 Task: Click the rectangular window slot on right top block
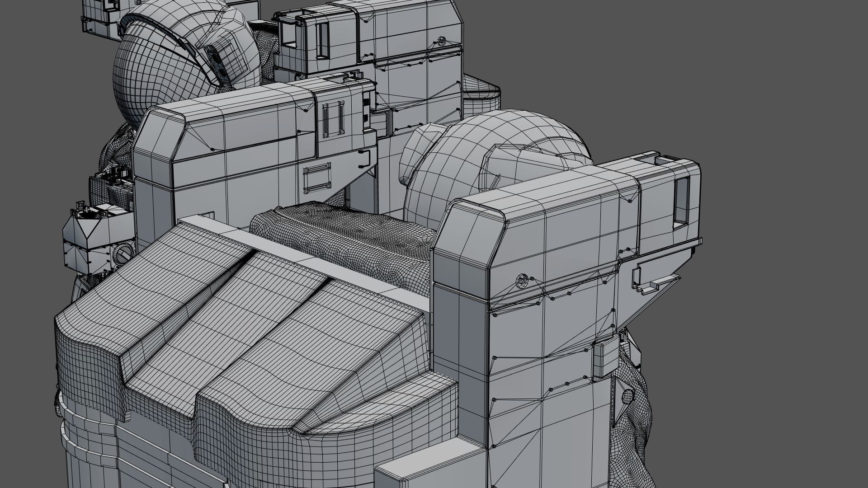(681, 201)
